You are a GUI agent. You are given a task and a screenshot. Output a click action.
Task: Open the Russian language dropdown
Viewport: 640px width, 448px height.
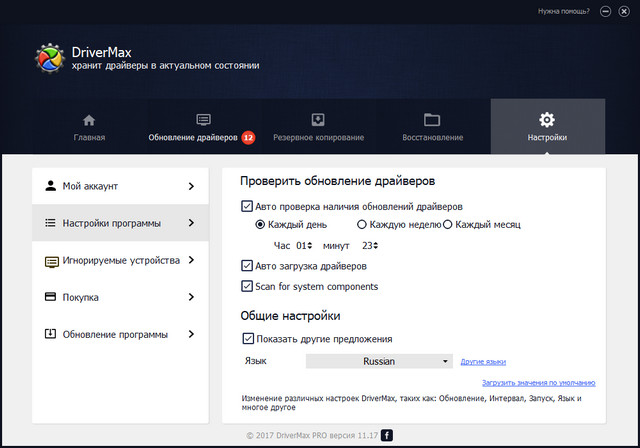click(x=379, y=361)
